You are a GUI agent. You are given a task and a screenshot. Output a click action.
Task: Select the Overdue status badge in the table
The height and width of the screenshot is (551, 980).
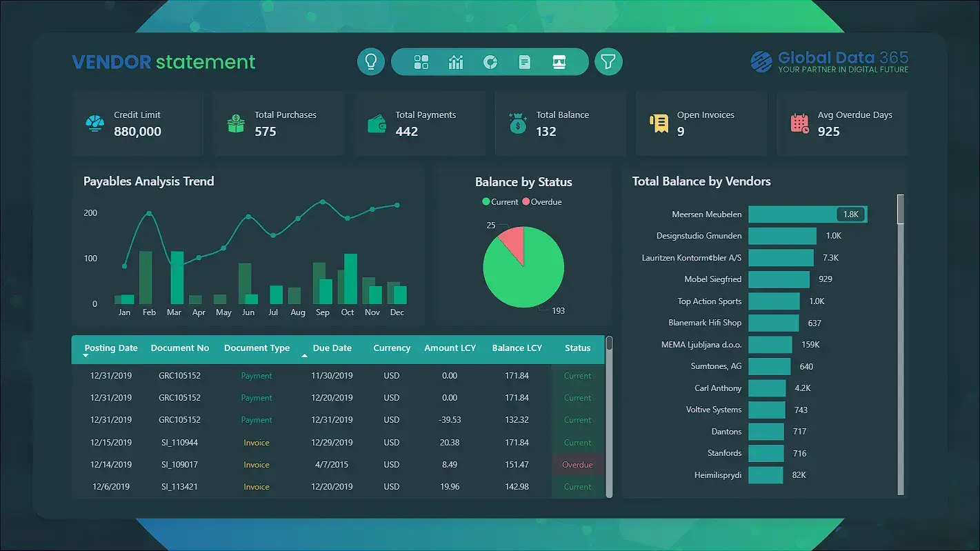577,464
